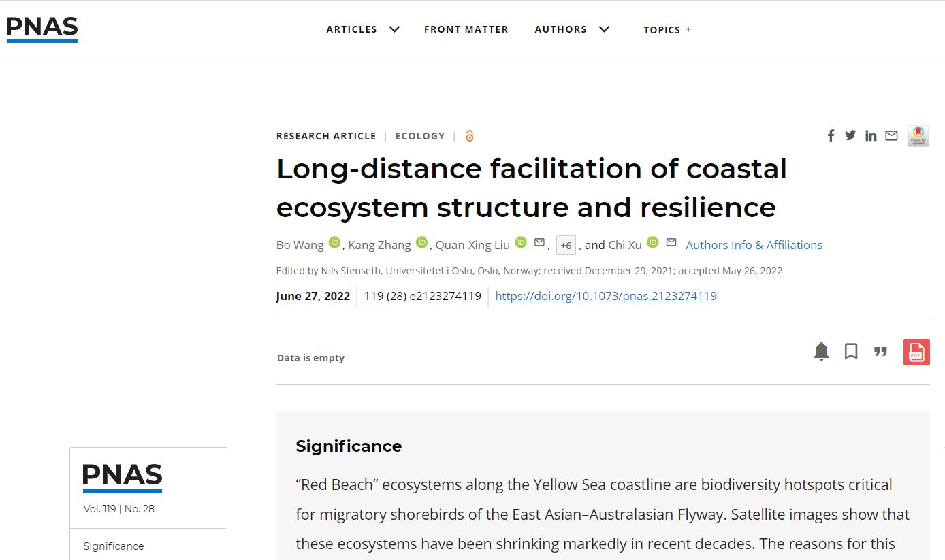The image size is (945, 560).
Task: Email the article via the envelope share icon
Action: pyautogui.click(x=891, y=135)
